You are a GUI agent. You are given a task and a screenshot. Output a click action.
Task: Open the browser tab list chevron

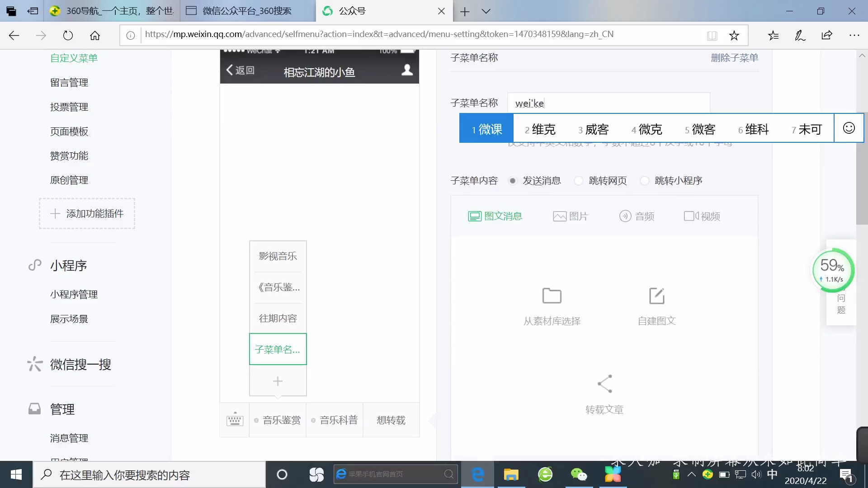pyautogui.click(x=486, y=11)
